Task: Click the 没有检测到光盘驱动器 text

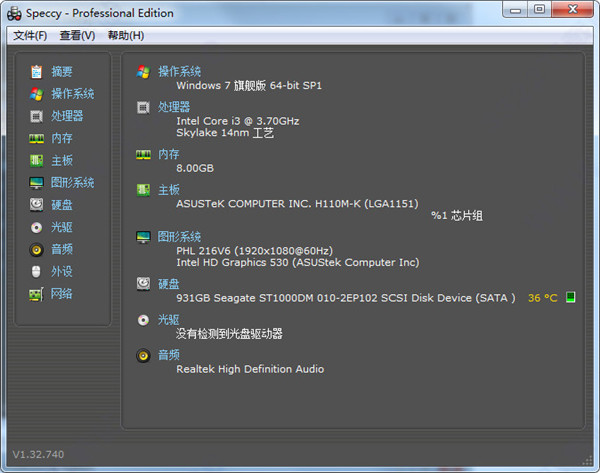Action: pyautogui.click(x=229, y=334)
